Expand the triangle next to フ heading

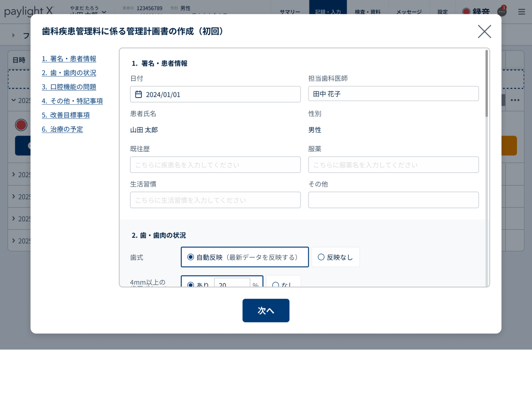pos(13,35)
